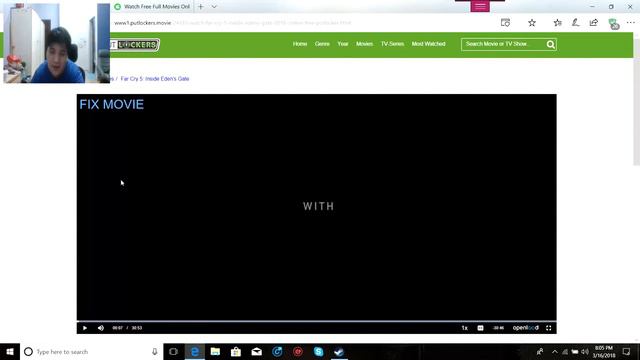This screenshot has width=640, height=360.
Task: Open the blue swirl taskbar app
Action: [x=277, y=351]
